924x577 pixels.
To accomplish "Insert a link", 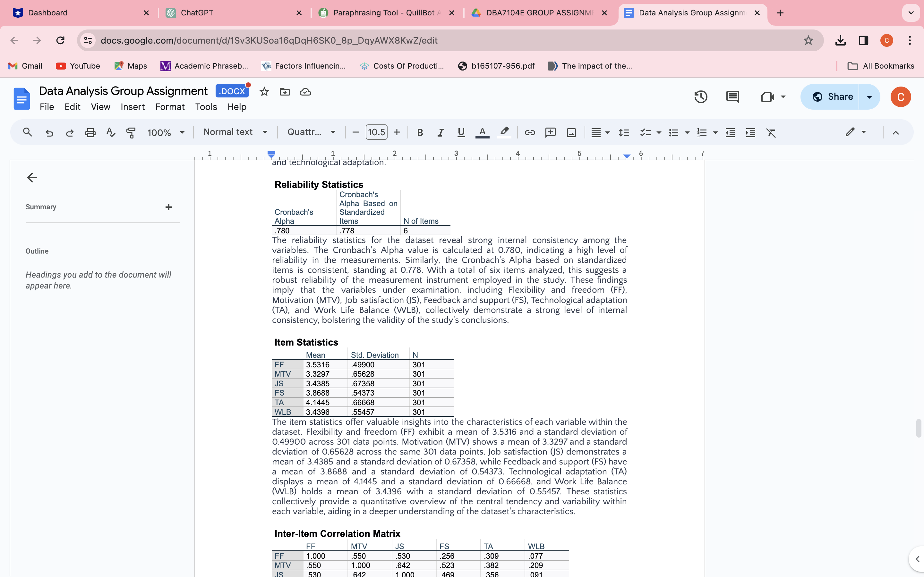I will tap(530, 132).
